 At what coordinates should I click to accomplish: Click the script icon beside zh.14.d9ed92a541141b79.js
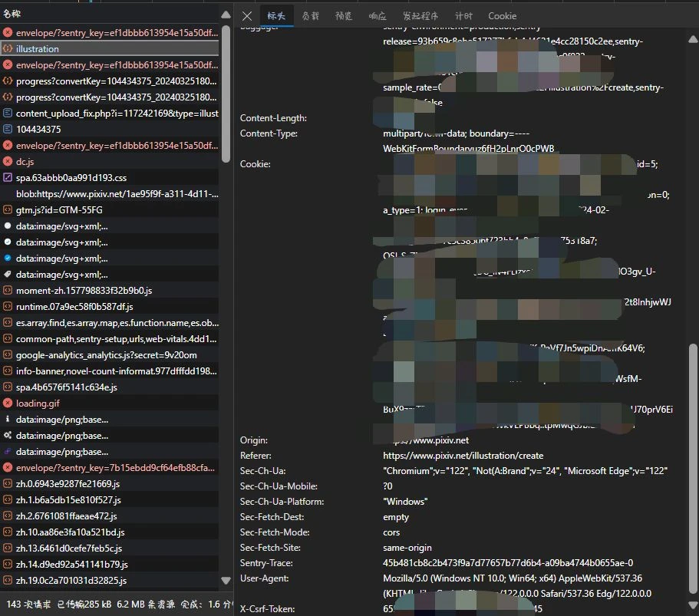tap(8, 564)
